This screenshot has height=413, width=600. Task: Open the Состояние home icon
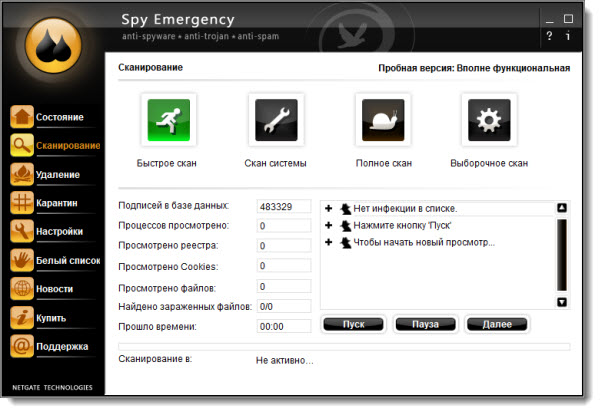(x=22, y=116)
